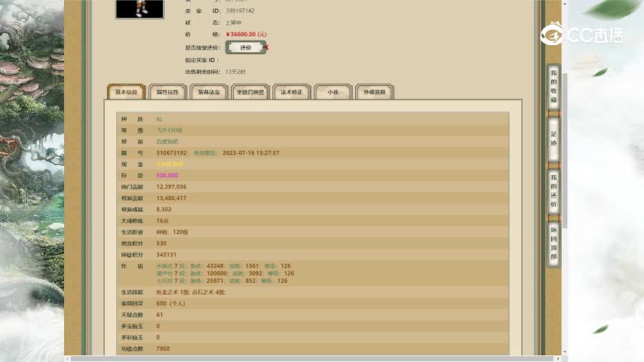Click 返回顶部 back-to-top button
Viewport: 644px width, 362px height.
[x=554, y=243]
